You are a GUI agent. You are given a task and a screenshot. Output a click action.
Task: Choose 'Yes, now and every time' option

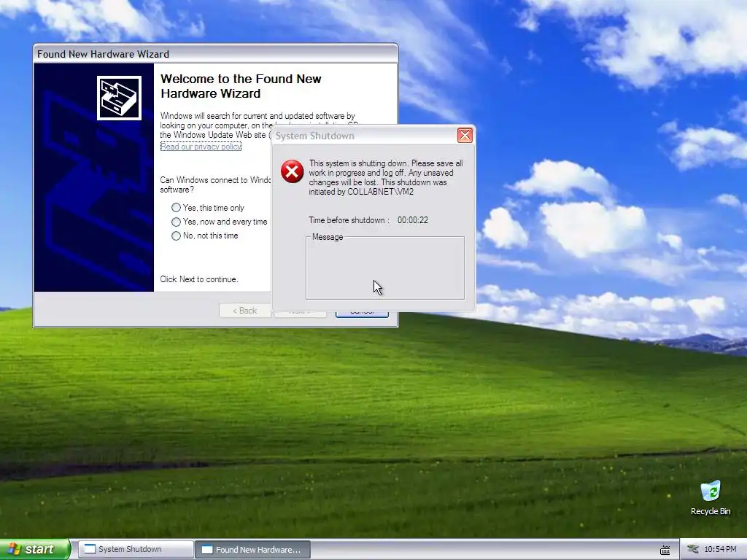click(219, 222)
